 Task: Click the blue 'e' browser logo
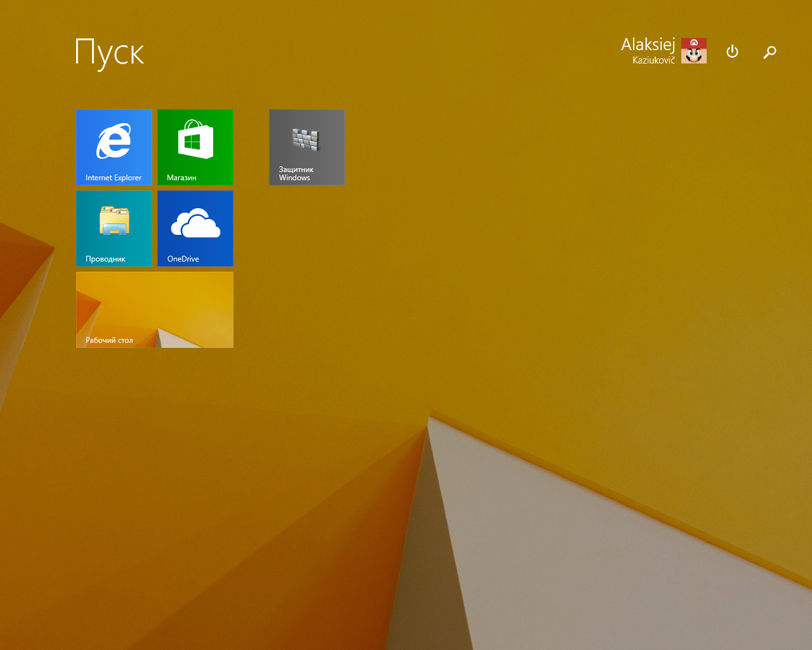[114, 141]
